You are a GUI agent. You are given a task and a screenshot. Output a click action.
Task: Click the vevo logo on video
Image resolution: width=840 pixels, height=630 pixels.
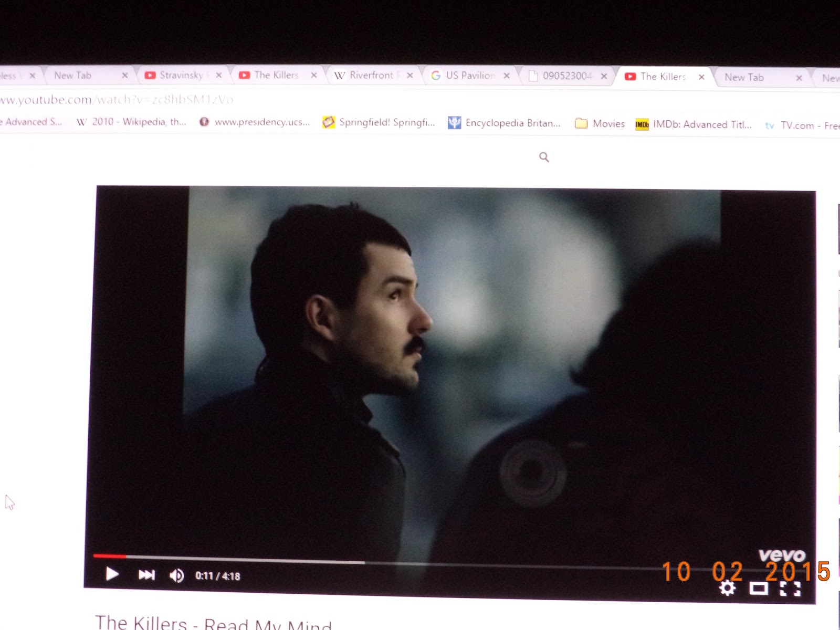(x=782, y=555)
